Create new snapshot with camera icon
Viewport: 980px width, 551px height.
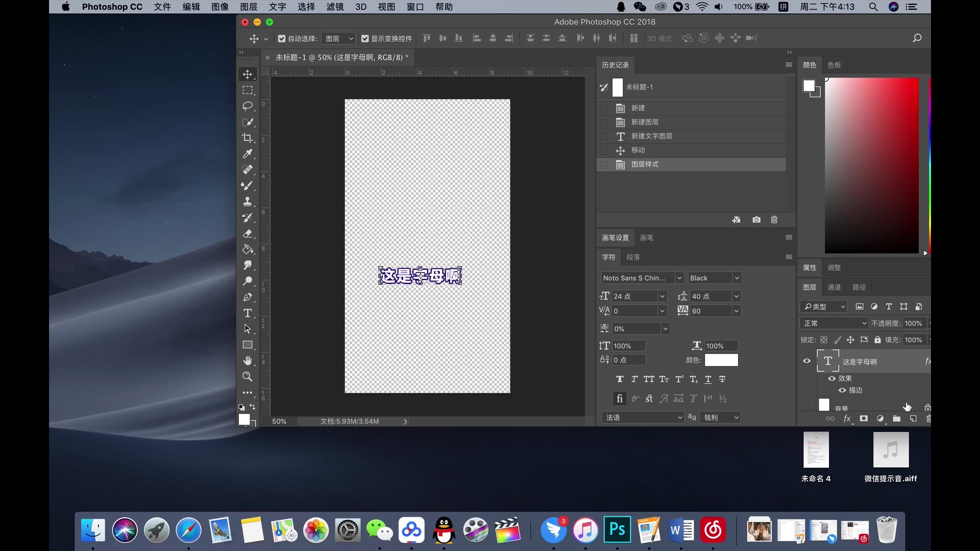click(x=756, y=219)
